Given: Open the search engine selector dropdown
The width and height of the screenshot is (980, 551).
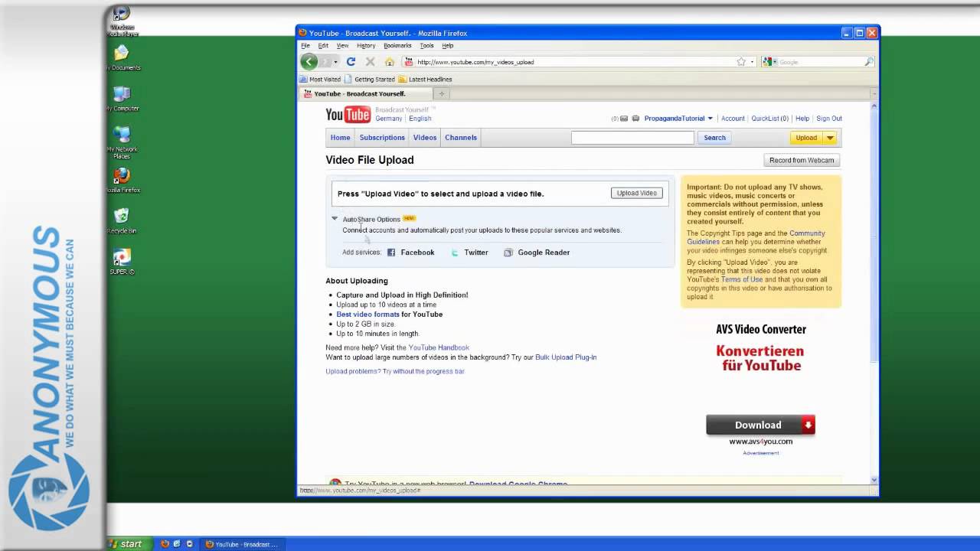Looking at the screenshot, I should [x=769, y=62].
